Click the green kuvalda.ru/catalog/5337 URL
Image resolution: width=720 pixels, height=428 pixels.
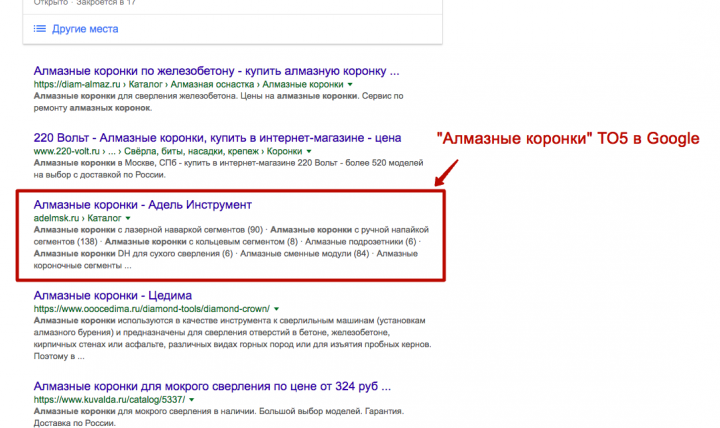tap(109, 400)
